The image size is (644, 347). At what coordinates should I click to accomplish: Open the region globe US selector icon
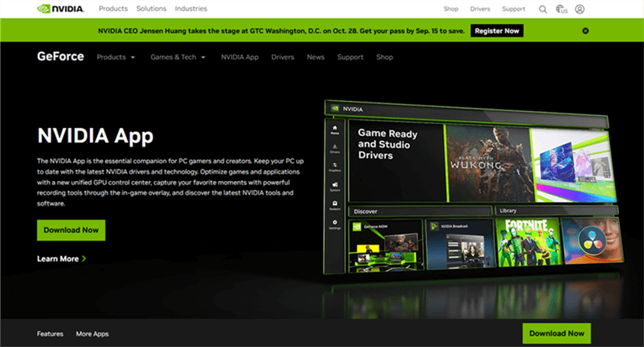point(562,9)
